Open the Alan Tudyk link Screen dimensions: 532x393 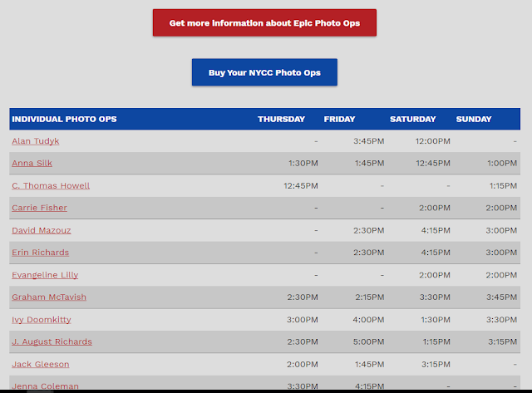click(x=36, y=141)
